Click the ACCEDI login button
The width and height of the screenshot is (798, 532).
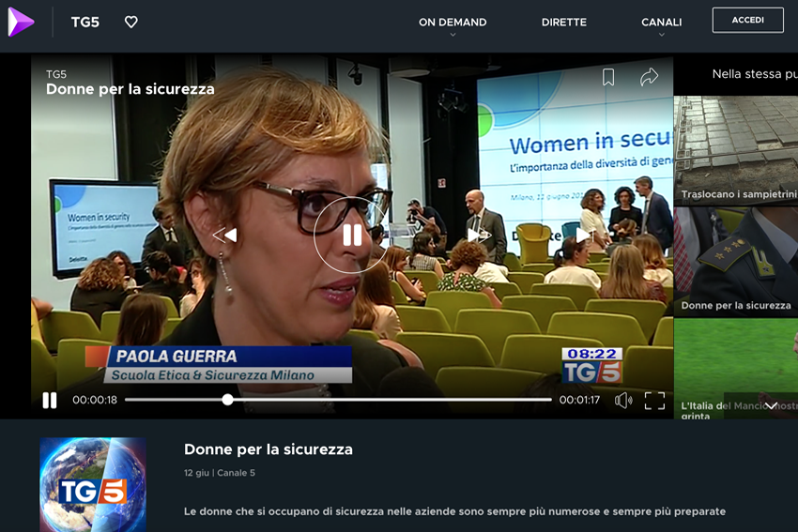click(x=747, y=20)
